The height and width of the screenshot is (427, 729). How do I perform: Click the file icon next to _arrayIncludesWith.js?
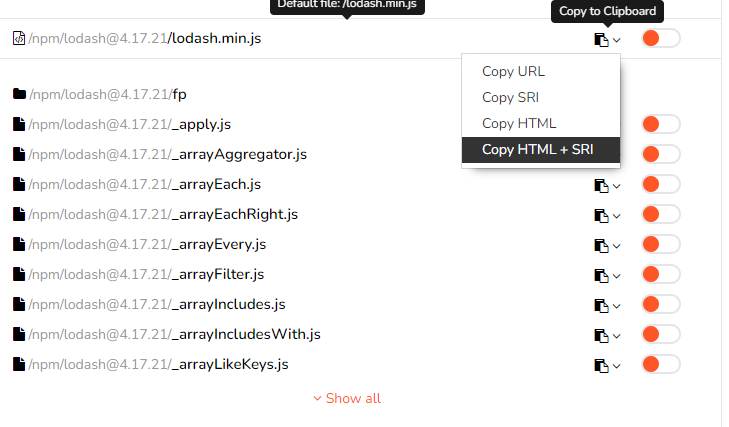click(x=19, y=334)
